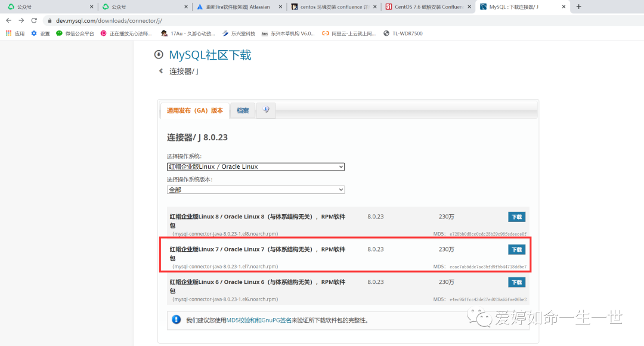Open the MySQL社区下载 heading link
Image resolution: width=644 pixels, height=346 pixels.
(x=210, y=55)
